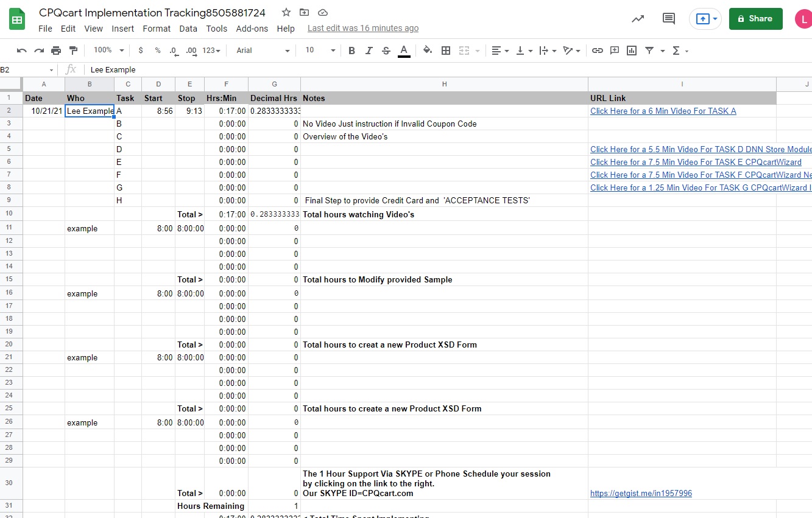The height and width of the screenshot is (518, 812).
Task: Open the vertical align dropdown
Action: (x=524, y=51)
